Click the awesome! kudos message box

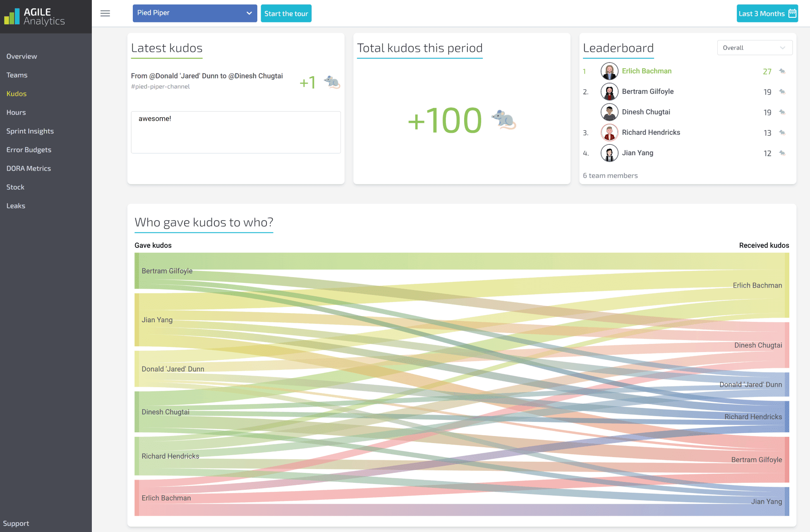pos(236,132)
